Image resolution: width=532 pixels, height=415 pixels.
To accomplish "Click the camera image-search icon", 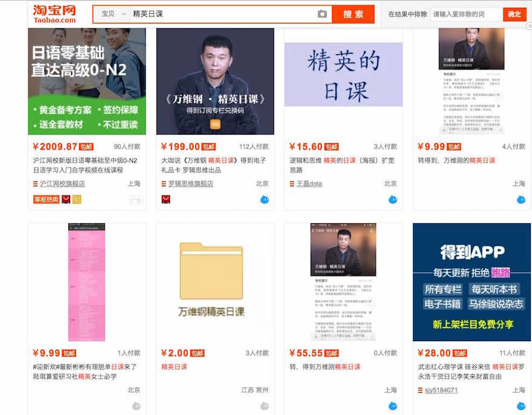I will tap(322, 14).
